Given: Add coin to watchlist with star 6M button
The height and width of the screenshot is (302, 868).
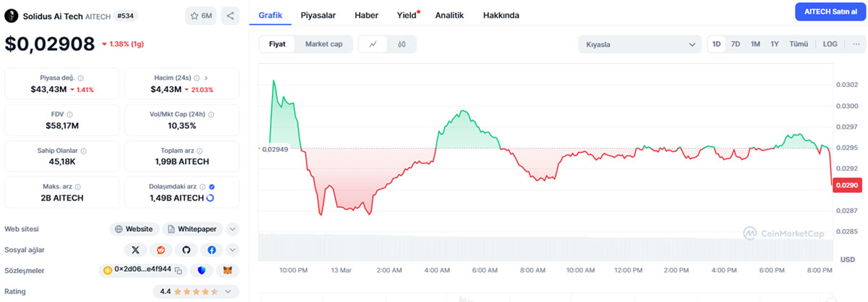Looking at the screenshot, I should pos(201,15).
